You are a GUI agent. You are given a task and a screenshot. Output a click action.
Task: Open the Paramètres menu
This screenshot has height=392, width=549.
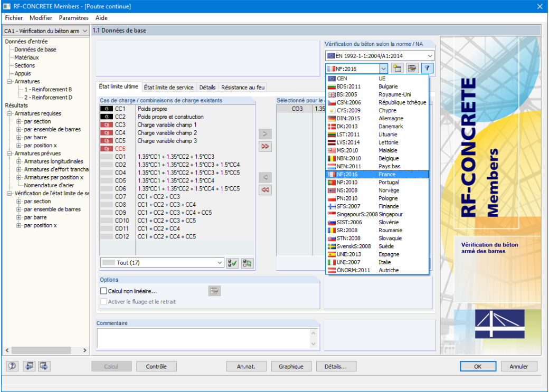(x=73, y=18)
